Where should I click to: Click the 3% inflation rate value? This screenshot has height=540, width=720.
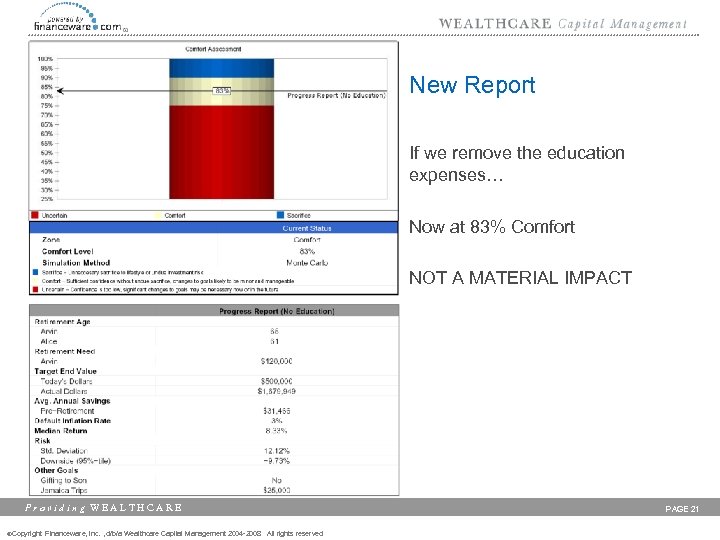pyautogui.click(x=276, y=421)
